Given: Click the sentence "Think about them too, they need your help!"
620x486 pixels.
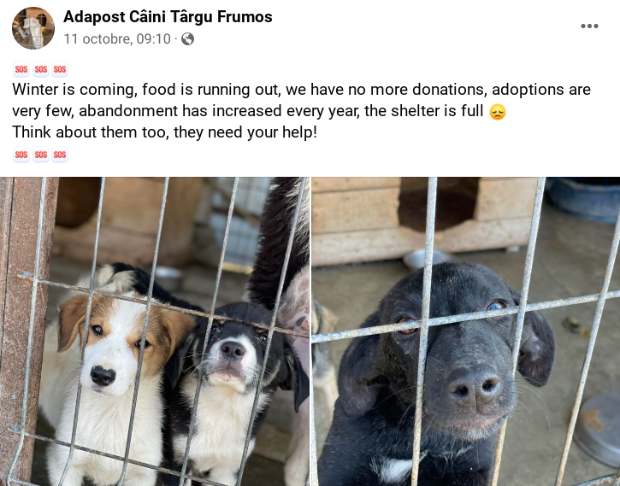Looking at the screenshot, I should pos(164,132).
